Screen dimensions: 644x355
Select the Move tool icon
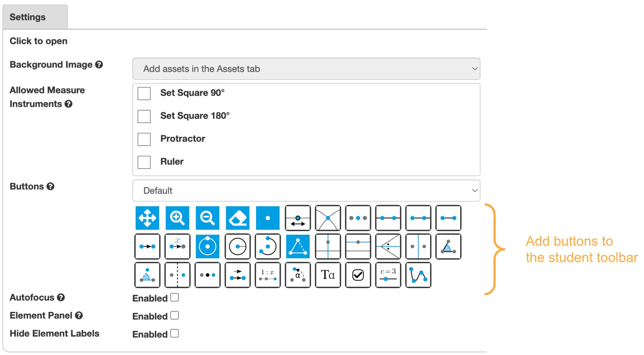coord(147,217)
